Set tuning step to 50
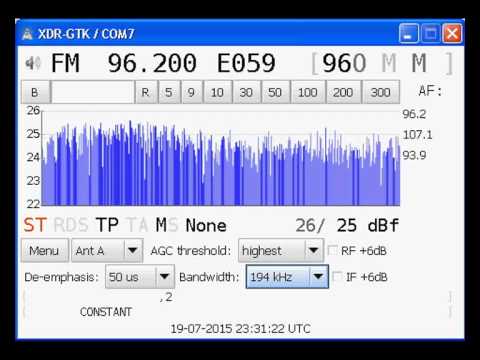 point(275,92)
